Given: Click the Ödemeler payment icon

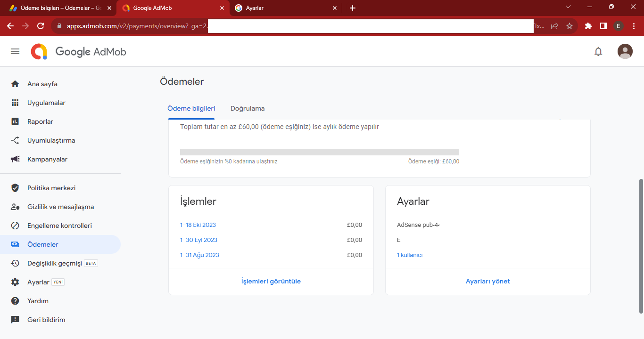Looking at the screenshot, I should (15, 244).
